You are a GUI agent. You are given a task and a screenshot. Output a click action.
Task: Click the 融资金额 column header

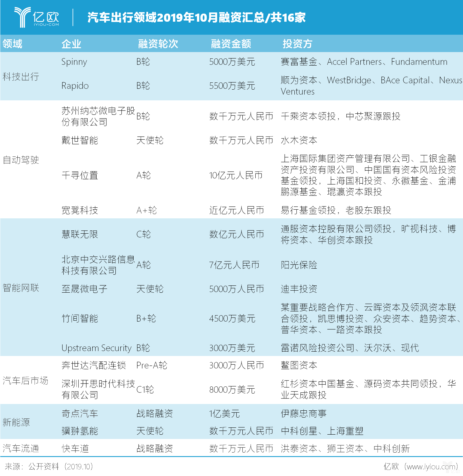point(231,44)
